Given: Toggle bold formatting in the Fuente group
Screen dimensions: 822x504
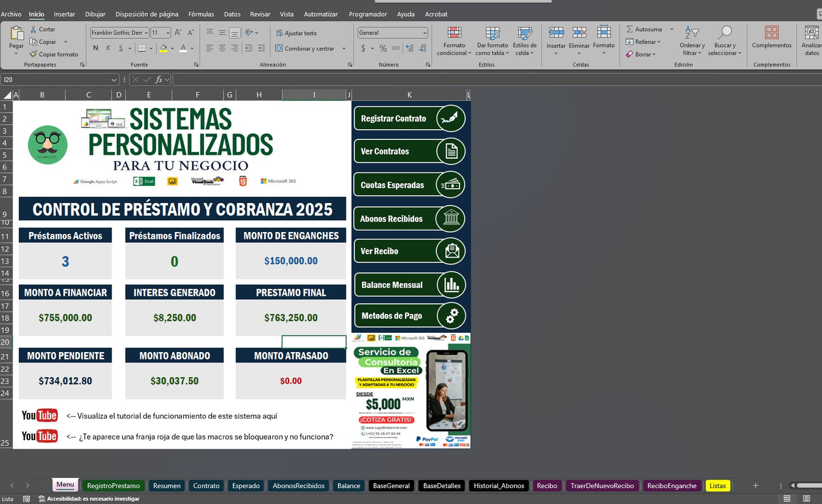Looking at the screenshot, I should point(96,48).
